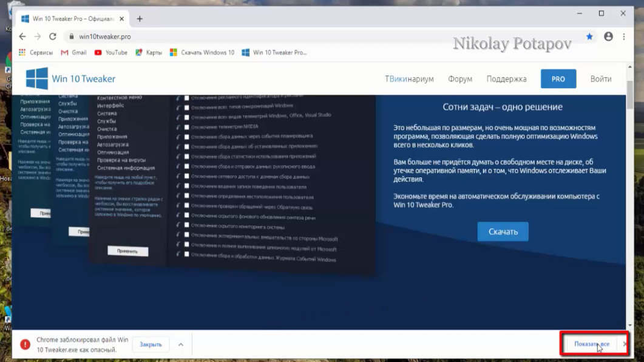644x362 pixels.
Task: Click Закрыть on the blocked download
Action: tap(151, 344)
